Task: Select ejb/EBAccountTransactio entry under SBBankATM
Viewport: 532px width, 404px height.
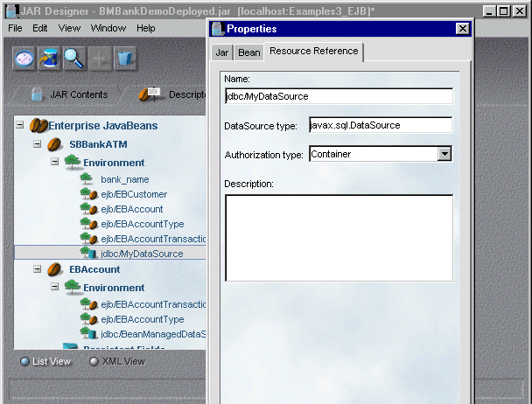Action: click(153, 239)
